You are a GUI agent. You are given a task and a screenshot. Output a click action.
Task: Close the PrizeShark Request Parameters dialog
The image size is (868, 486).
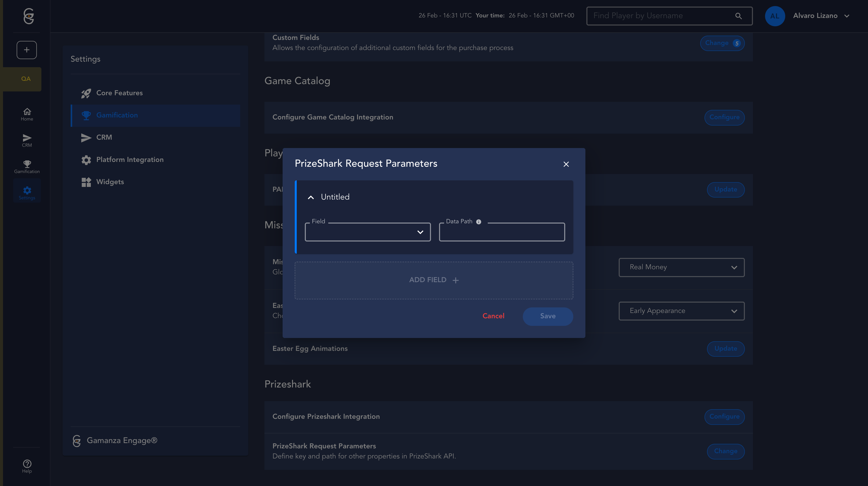(566, 164)
